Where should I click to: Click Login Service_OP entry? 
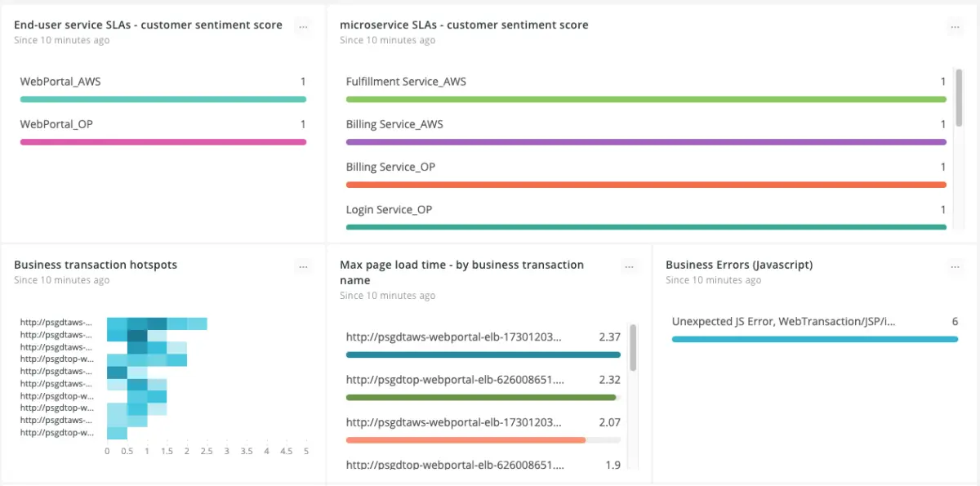coord(646,216)
